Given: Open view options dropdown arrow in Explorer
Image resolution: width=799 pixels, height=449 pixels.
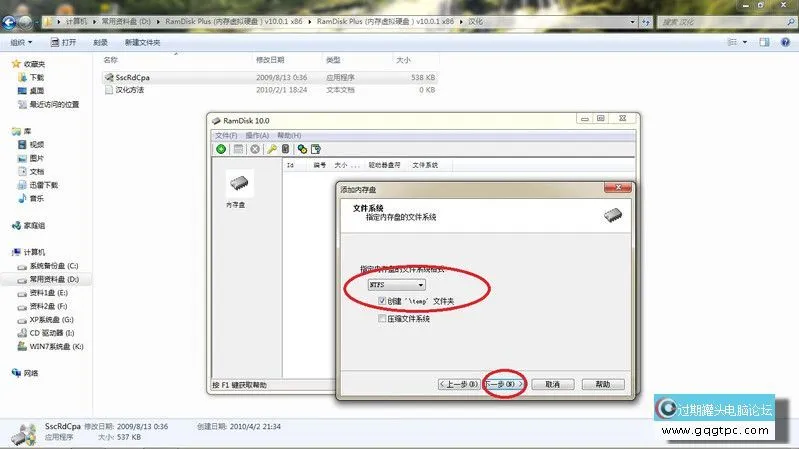Looking at the screenshot, I should coord(745,42).
